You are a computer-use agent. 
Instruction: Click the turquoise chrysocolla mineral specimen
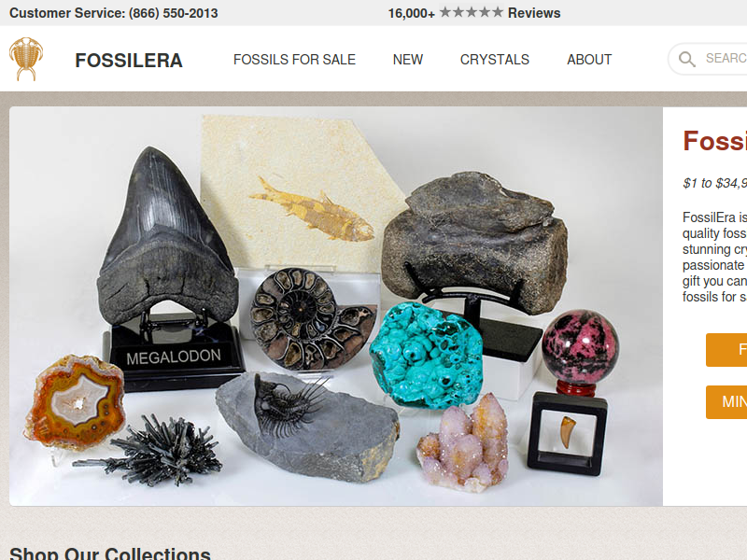[x=426, y=357]
